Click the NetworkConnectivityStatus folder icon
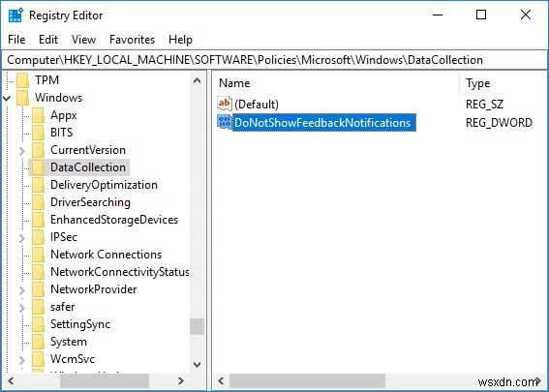549x392 pixels. [38, 272]
